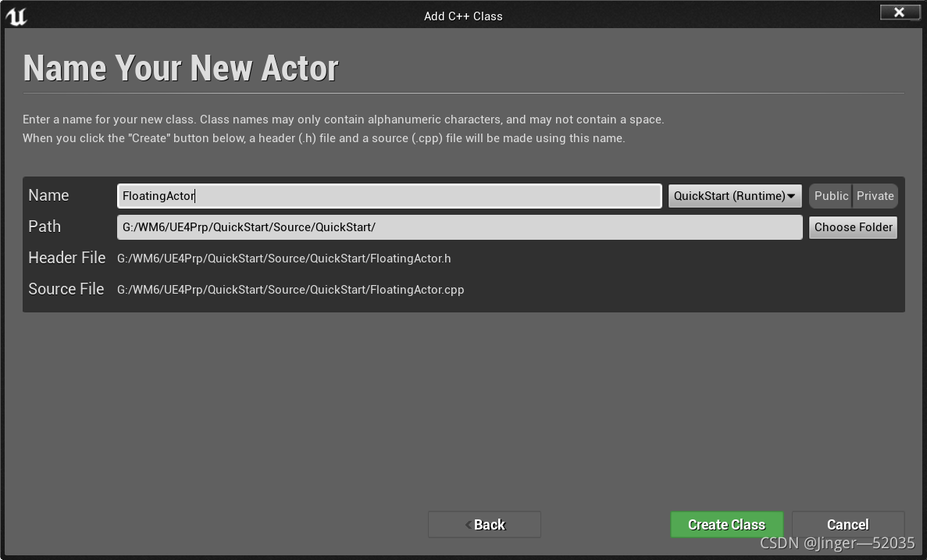Click the green Create Class button
927x560 pixels.
click(x=726, y=525)
